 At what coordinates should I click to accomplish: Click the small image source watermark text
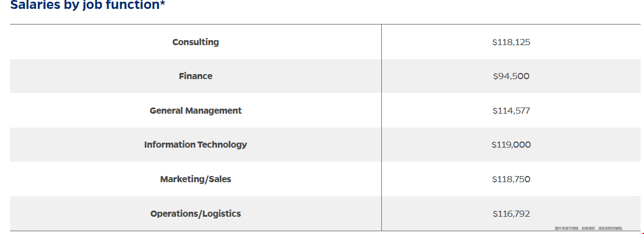[589, 228]
